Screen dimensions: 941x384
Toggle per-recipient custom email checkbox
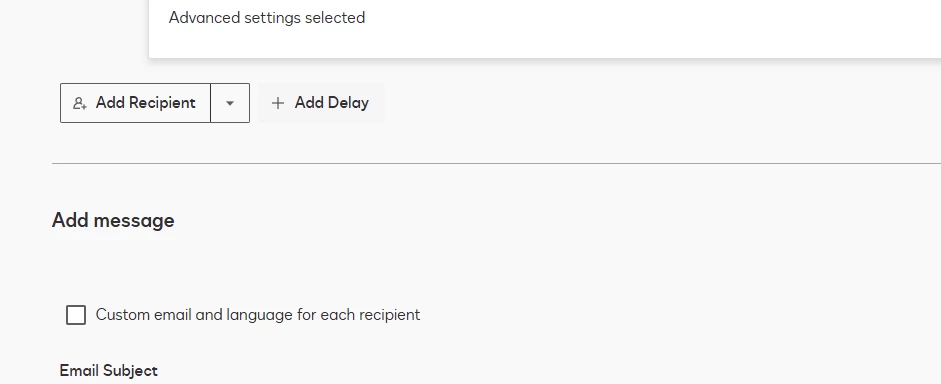click(x=76, y=314)
